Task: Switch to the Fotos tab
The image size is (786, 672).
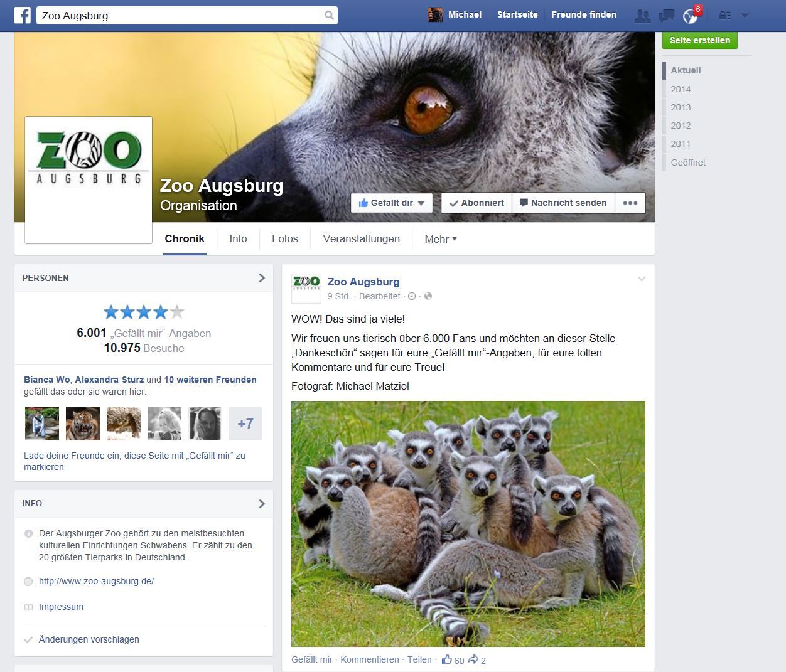Action: tap(284, 238)
